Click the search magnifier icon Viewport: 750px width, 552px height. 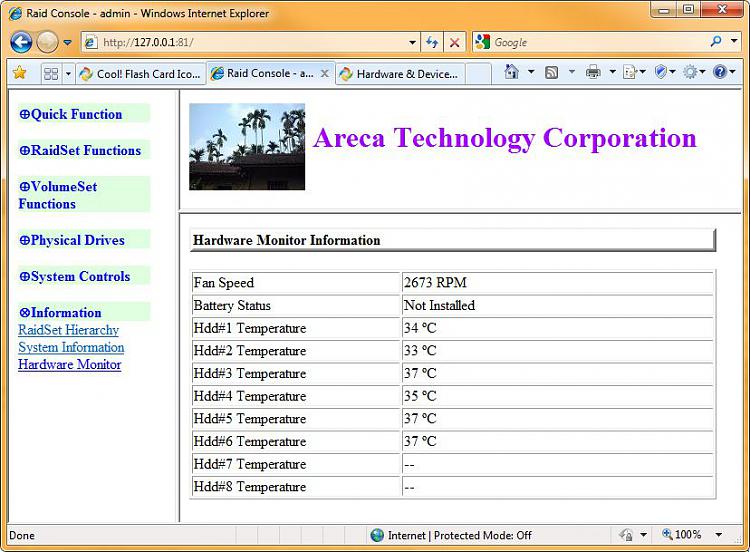[716, 42]
